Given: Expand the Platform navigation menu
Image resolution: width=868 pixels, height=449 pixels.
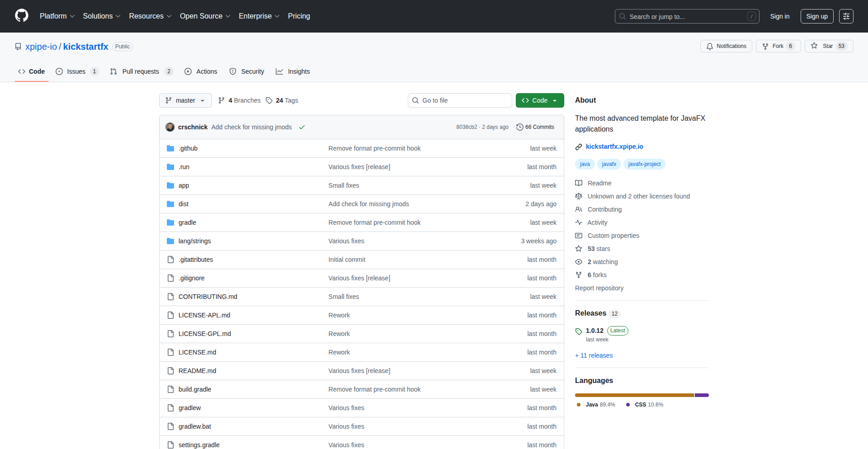Looking at the screenshot, I should click(x=57, y=16).
